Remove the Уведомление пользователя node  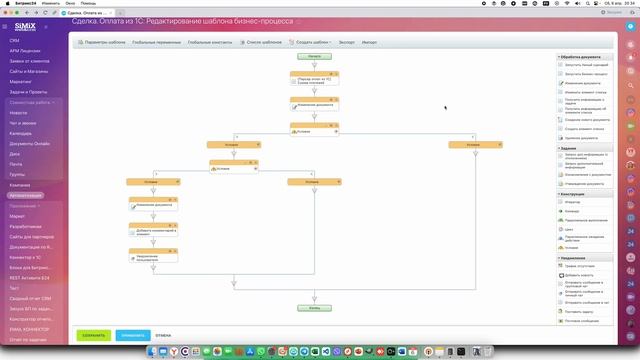click(x=175, y=251)
